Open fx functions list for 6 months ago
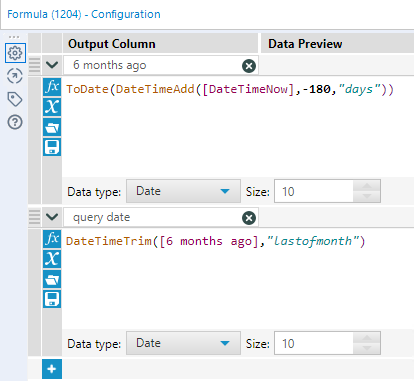The height and width of the screenshot is (381, 414). pyautogui.click(x=52, y=87)
